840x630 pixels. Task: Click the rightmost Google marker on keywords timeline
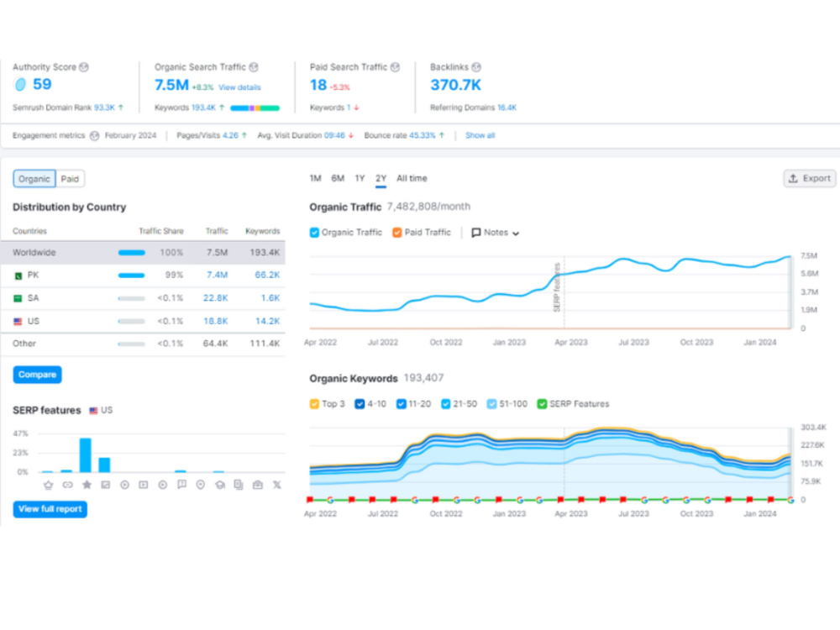coord(790,500)
